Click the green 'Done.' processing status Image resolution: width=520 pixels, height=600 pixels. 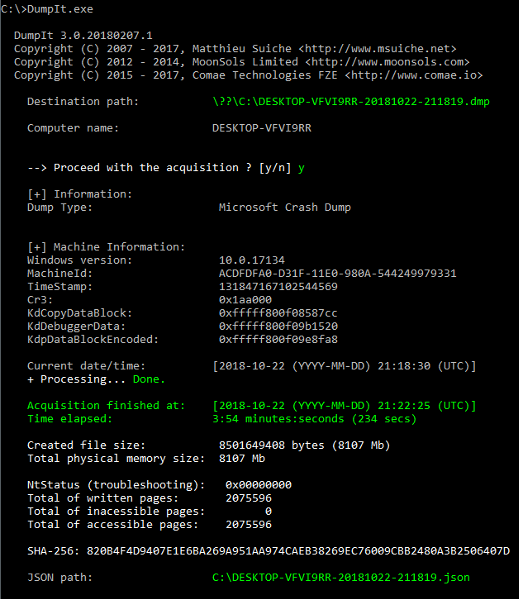click(149, 379)
